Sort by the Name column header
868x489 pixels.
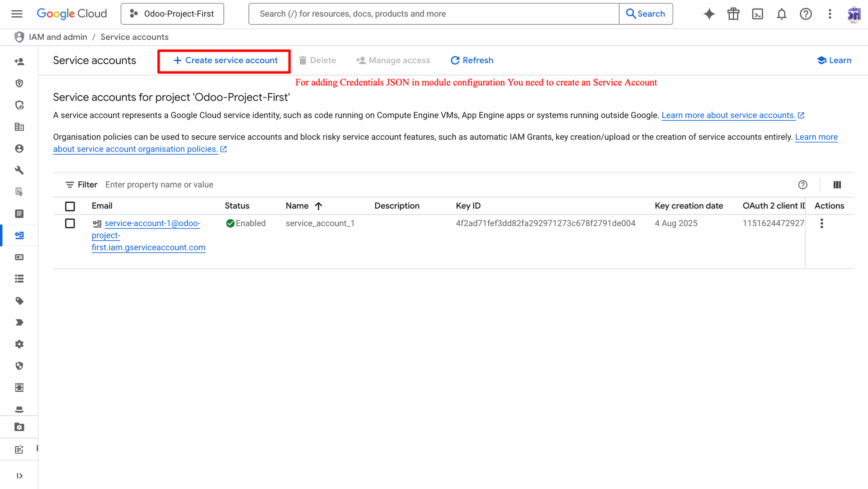point(297,206)
